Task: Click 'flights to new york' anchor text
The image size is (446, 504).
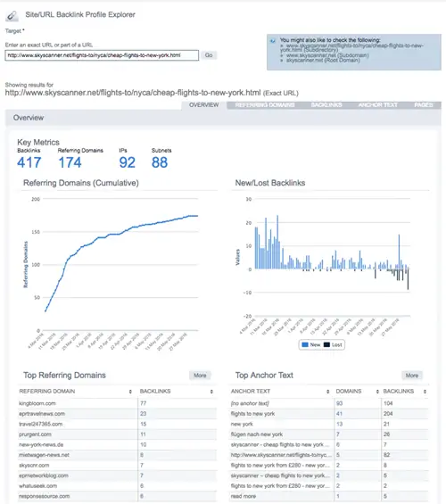Action: click(252, 414)
